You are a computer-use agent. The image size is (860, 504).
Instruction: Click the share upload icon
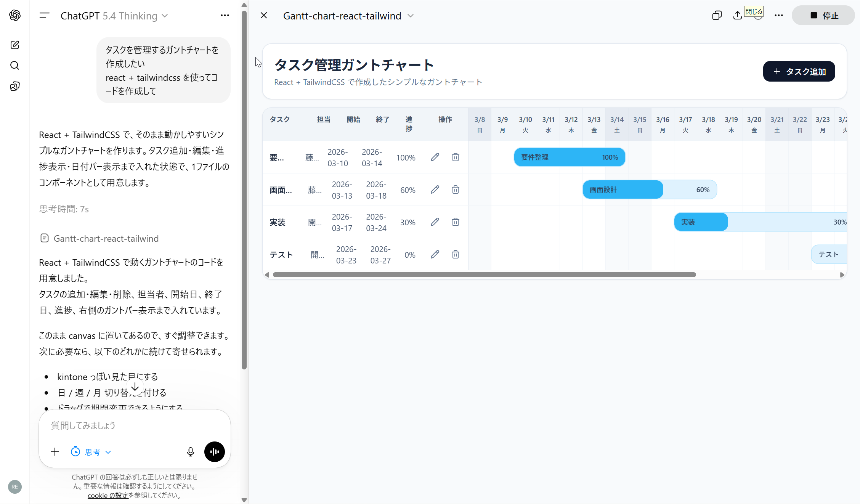click(737, 16)
